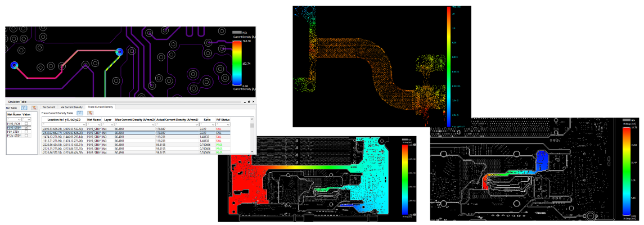The width and height of the screenshot is (644, 225).
Task: Toggle Vision checkbox for P5V_STBY net
Action: 26,132
